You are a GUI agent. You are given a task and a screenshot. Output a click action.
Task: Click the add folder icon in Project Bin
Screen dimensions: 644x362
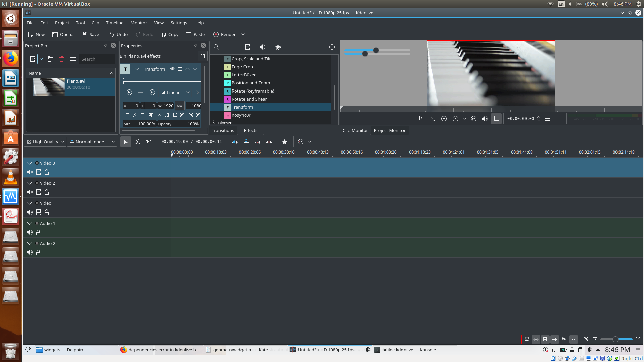tap(50, 59)
